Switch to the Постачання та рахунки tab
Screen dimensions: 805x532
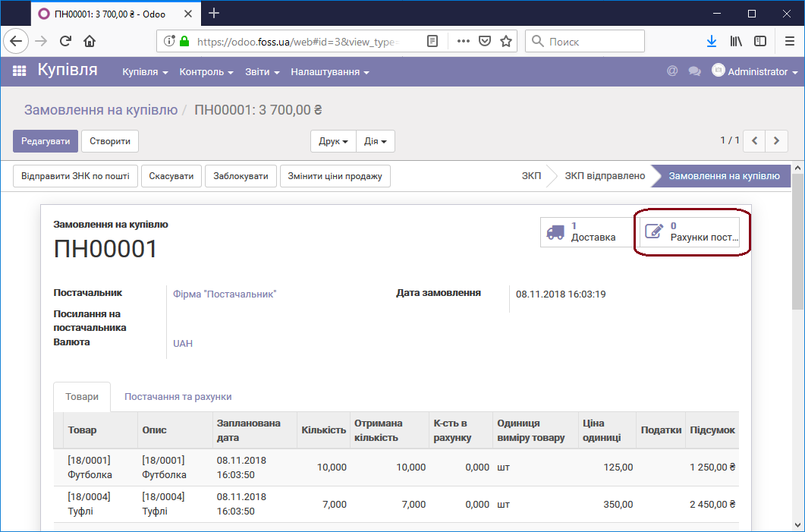click(x=178, y=396)
